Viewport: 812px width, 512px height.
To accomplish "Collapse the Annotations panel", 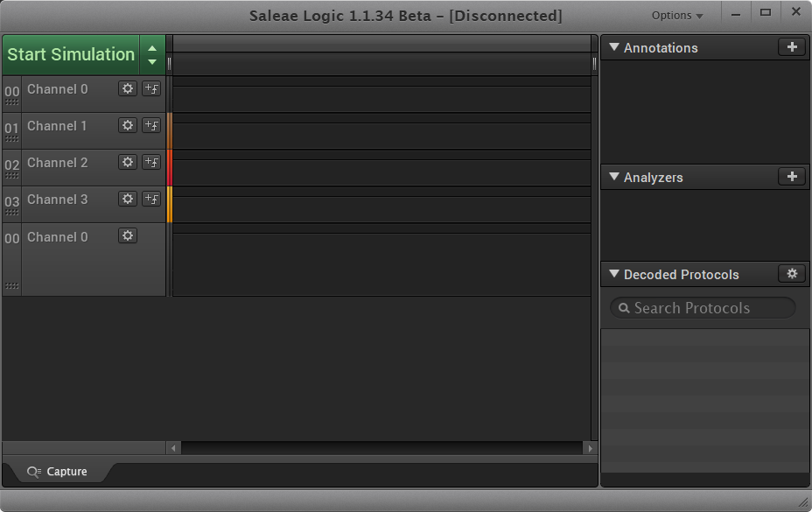I will click(x=614, y=47).
